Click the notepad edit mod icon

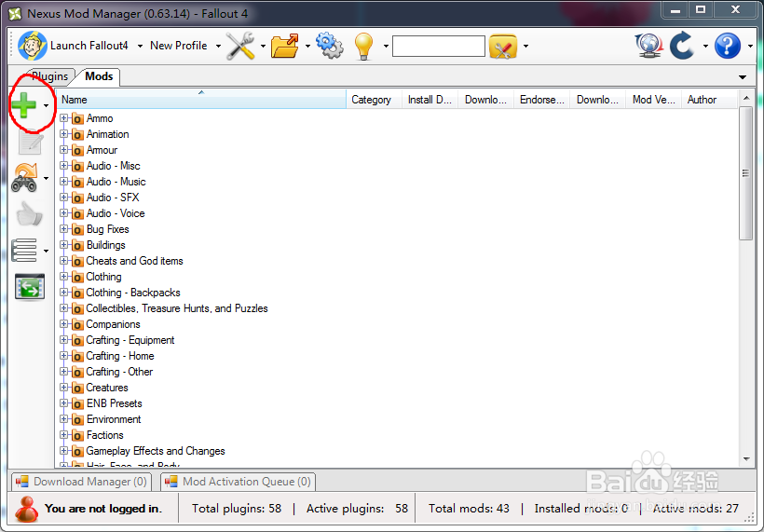(31, 143)
